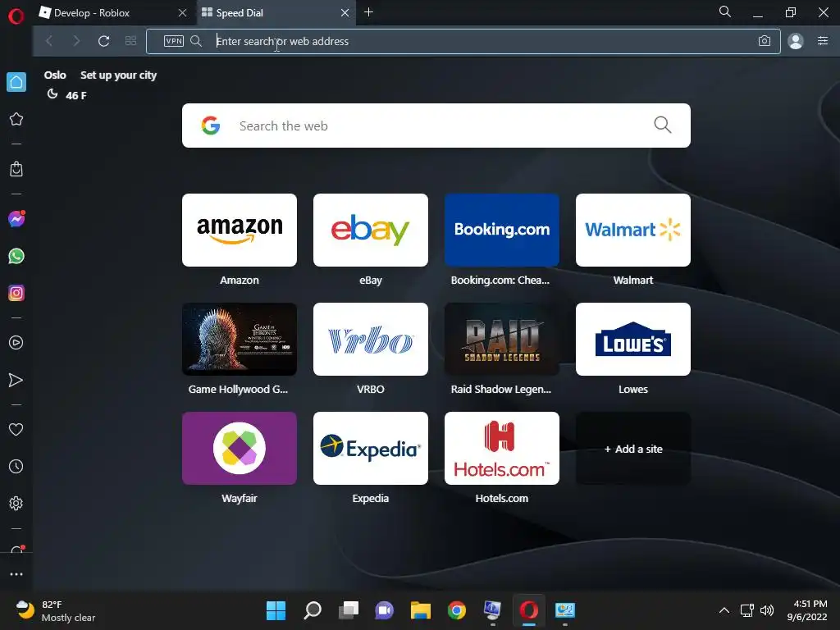Open File Explorer from the taskbar
The image size is (840, 630).
(421, 610)
